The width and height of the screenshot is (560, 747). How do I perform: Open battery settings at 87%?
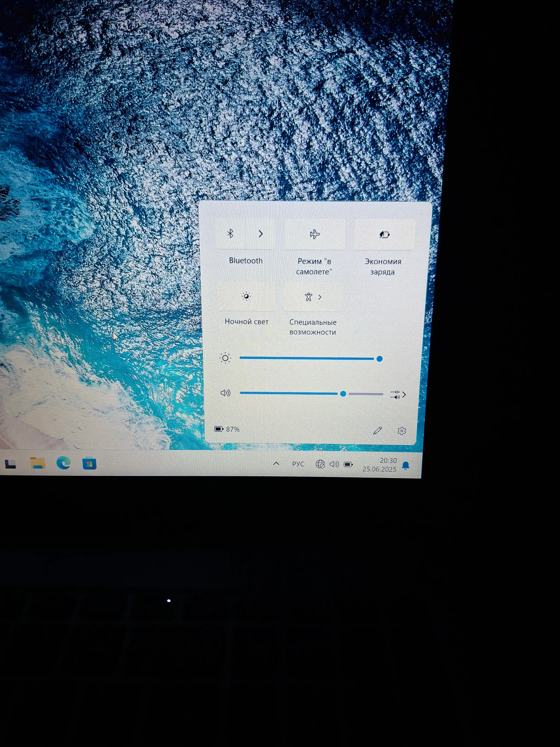click(227, 429)
